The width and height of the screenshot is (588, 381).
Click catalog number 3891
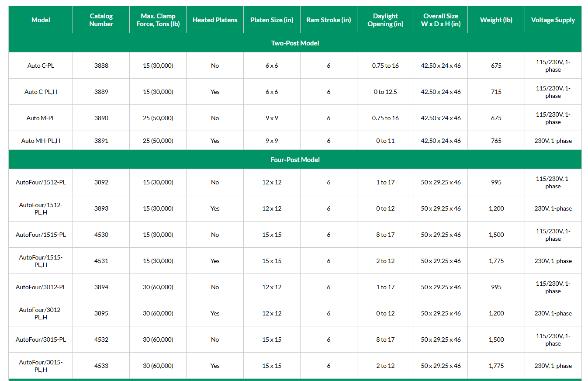[x=101, y=141]
